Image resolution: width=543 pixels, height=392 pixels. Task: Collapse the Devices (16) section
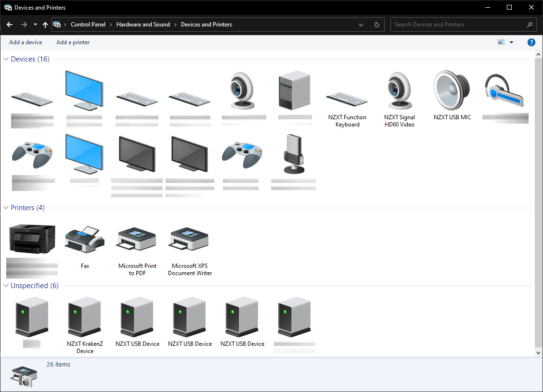[6, 59]
